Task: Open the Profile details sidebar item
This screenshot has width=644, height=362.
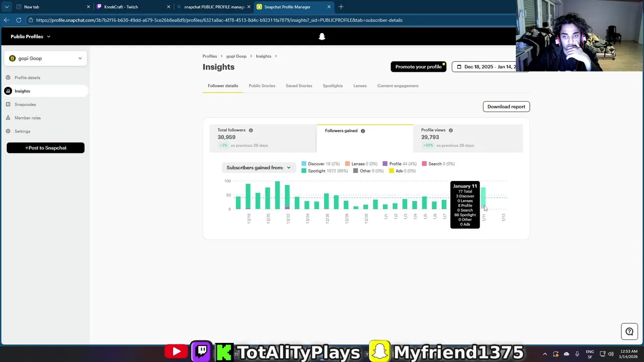Action: point(45,77)
